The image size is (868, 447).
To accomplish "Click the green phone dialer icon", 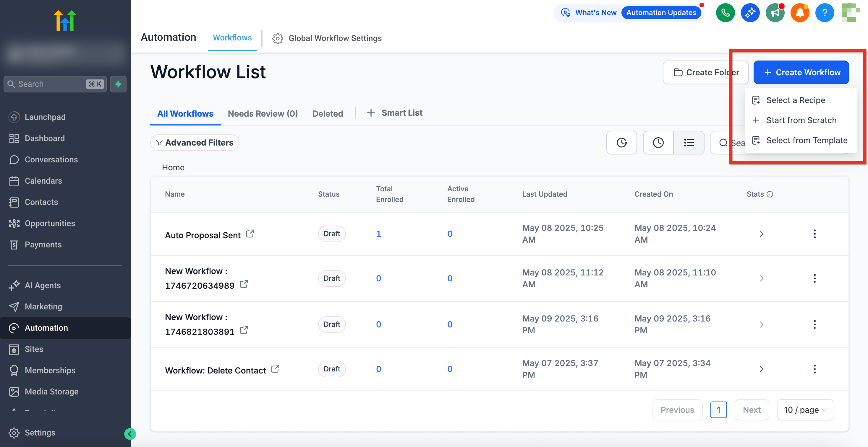I will click(725, 13).
